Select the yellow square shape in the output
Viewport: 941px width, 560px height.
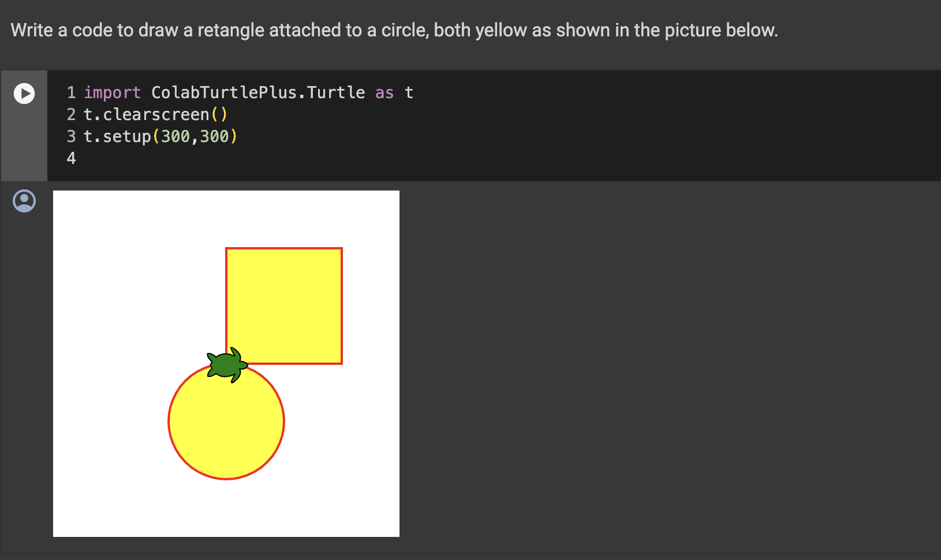coord(283,300)
